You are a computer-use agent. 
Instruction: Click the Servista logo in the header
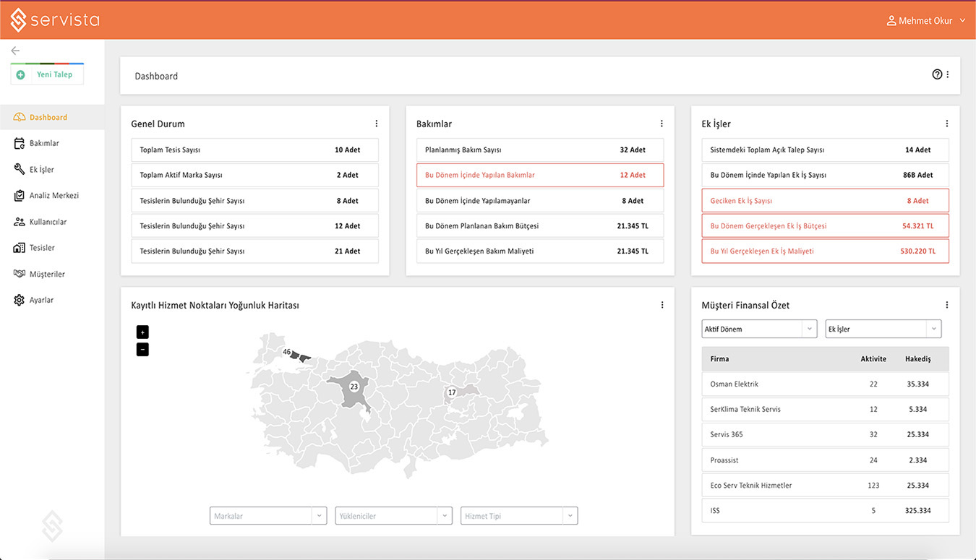55,20
